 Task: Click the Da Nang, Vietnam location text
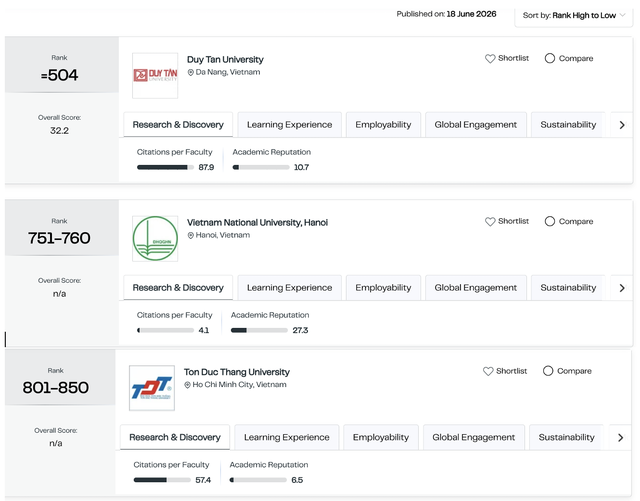coord(228,72)
